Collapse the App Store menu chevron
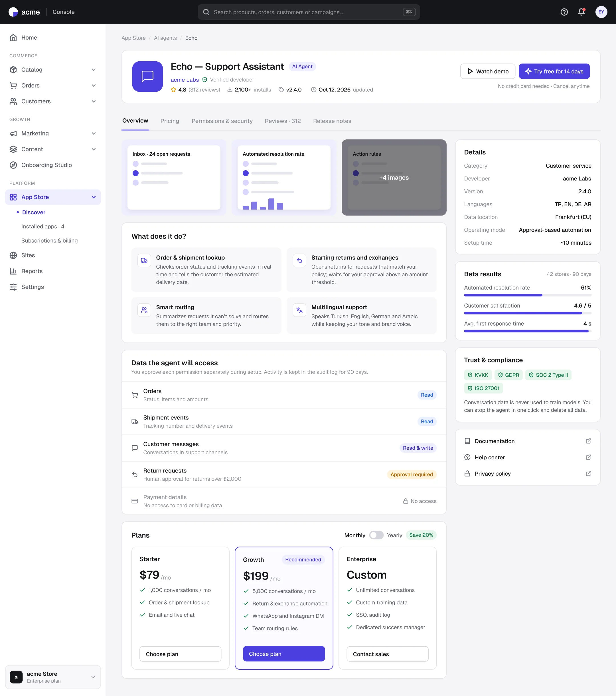Image resolution: width=616 pixels, height=696 pixels. pyautogui.click(x=94, y=197)
